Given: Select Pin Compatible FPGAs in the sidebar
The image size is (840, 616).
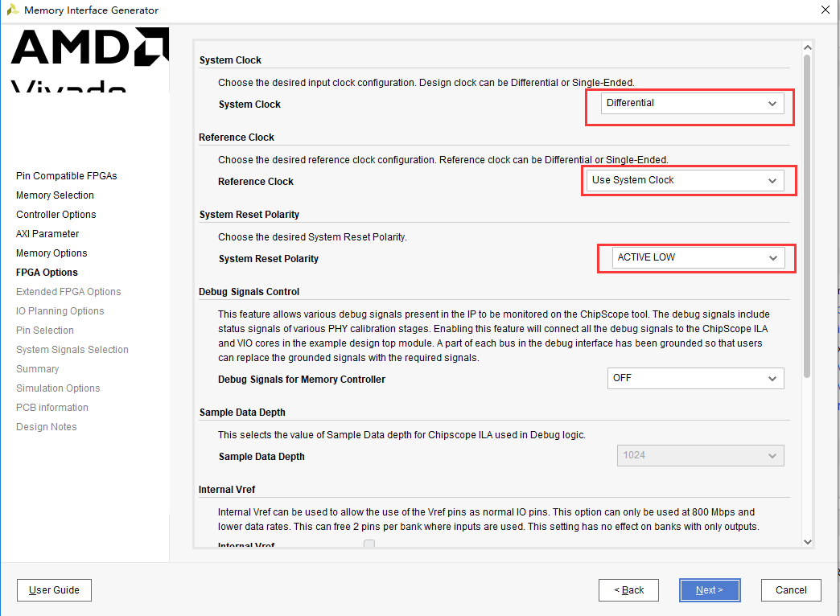Looking at the screenshot, I should [x=67, y=175].
